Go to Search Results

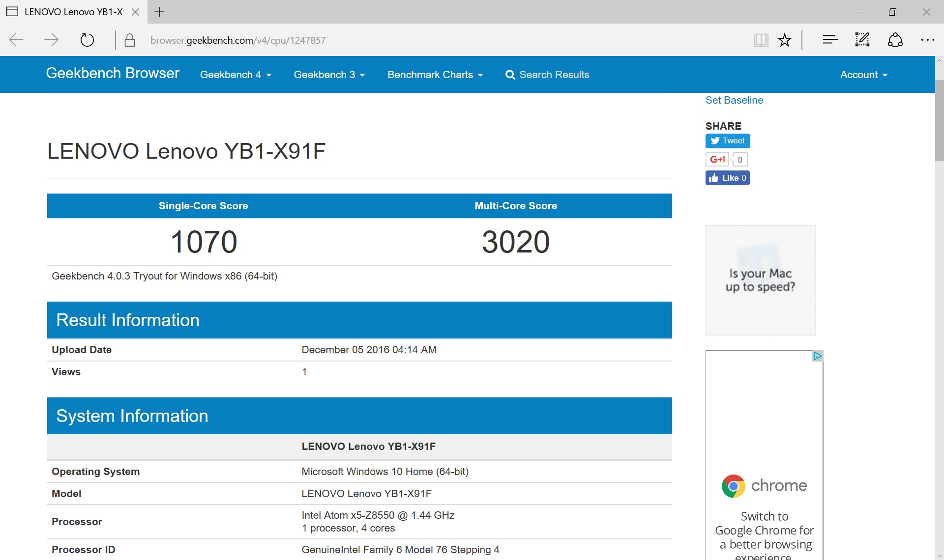(547, 75)
